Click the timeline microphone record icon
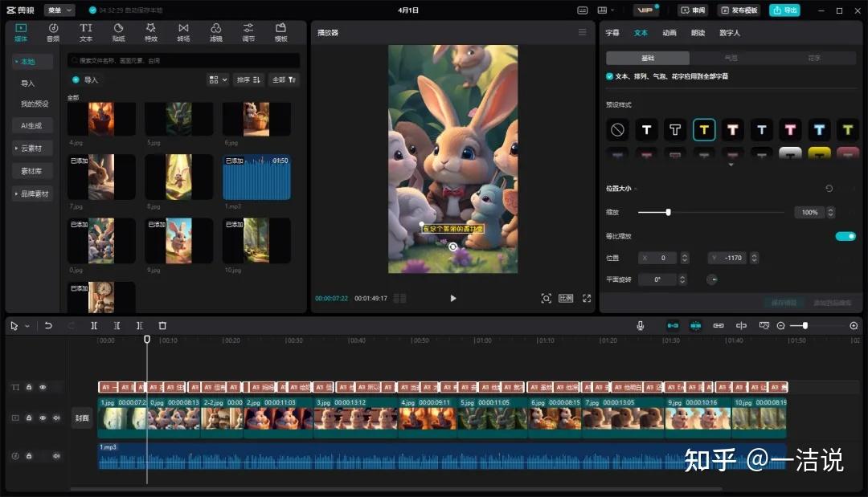The image size is (868, 497). pos(641,326)
